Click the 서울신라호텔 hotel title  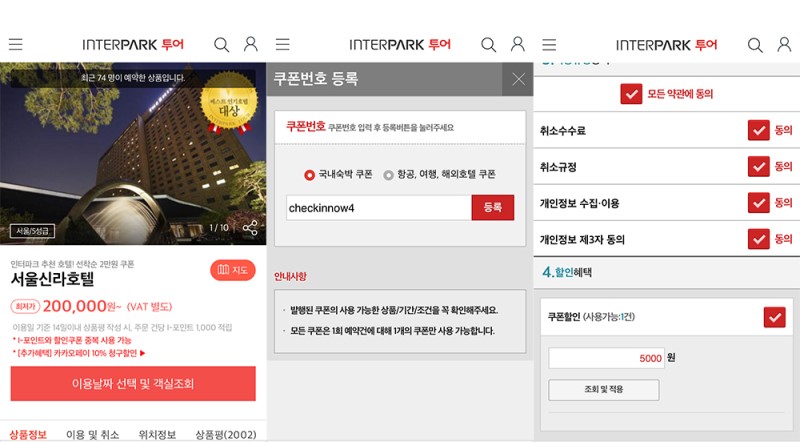click(53, 279)
